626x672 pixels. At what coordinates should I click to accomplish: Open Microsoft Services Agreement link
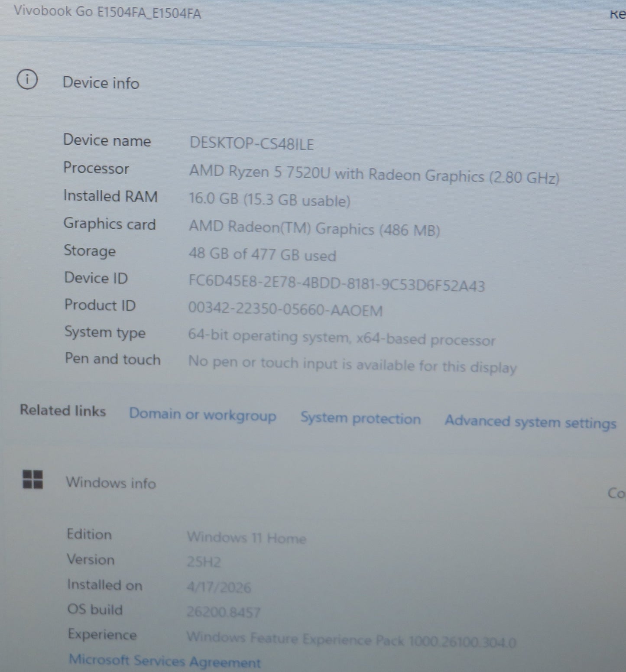click(x=165, y=661)
